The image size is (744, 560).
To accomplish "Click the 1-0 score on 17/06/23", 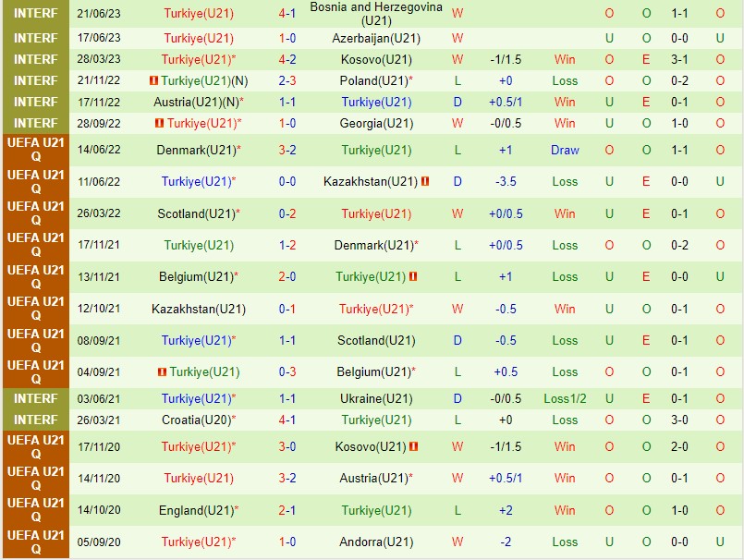I will (287, 39).
